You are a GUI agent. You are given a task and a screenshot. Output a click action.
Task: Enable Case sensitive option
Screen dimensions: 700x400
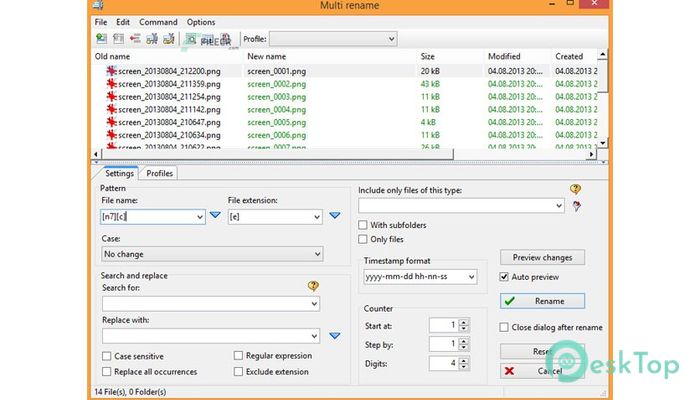click(106, 356)
